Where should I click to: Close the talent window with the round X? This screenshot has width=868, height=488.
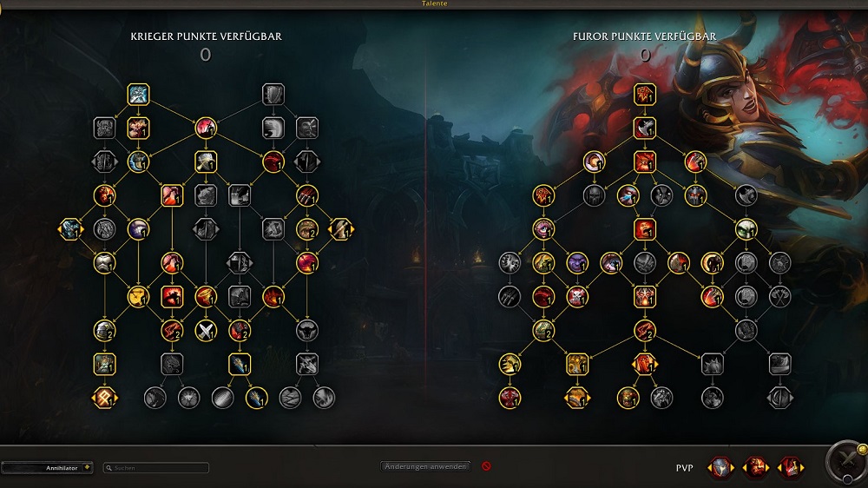pyautogui.click(x=847, y=458)
